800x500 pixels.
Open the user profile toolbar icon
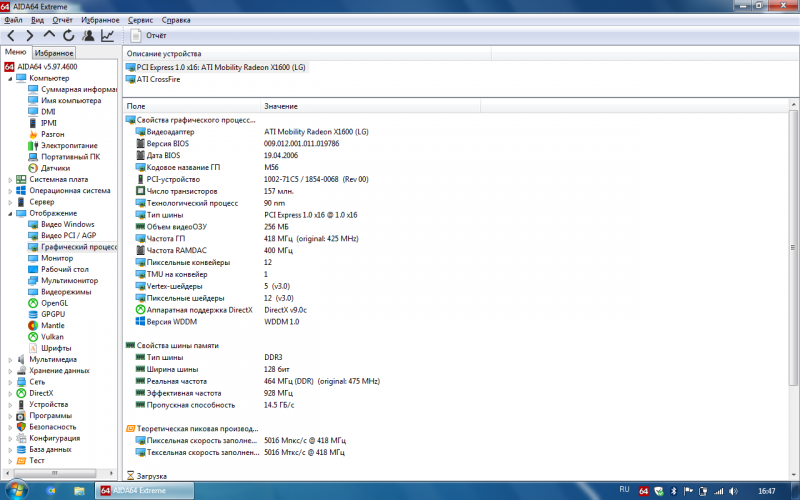(88, 35)
